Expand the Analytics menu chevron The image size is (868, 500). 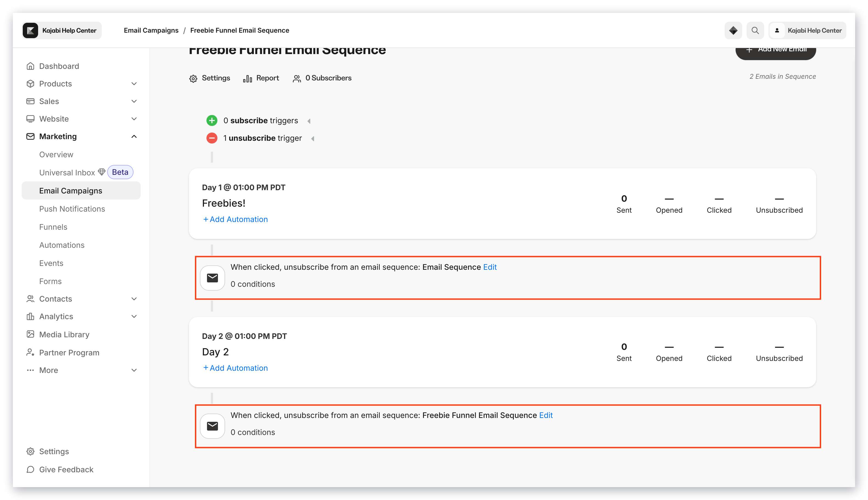click(x=134, y=316)
